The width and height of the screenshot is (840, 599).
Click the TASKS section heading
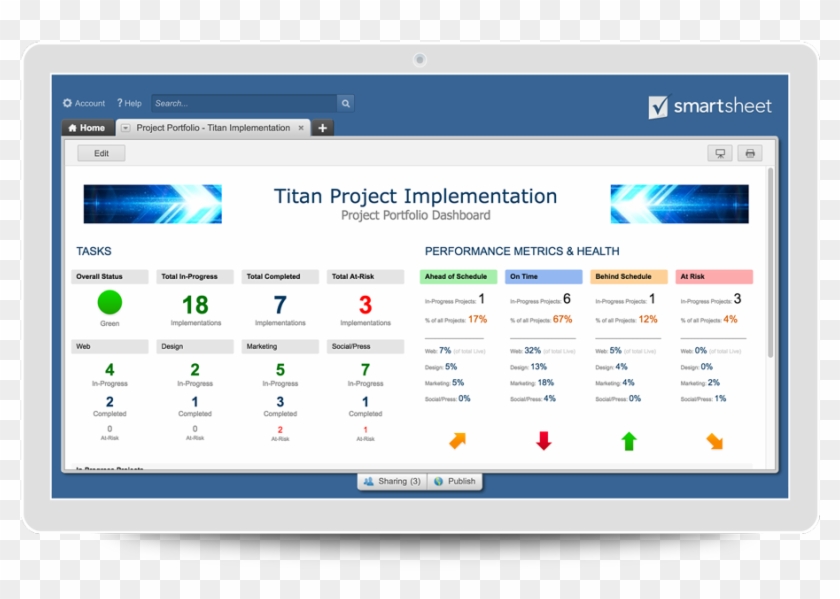click(x=94, y=251)
